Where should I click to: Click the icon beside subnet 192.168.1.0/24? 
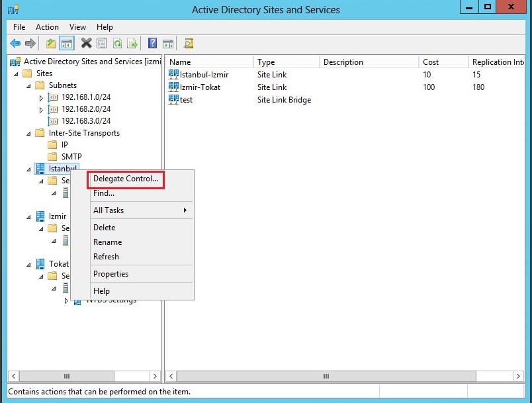[x=53, y=97]
